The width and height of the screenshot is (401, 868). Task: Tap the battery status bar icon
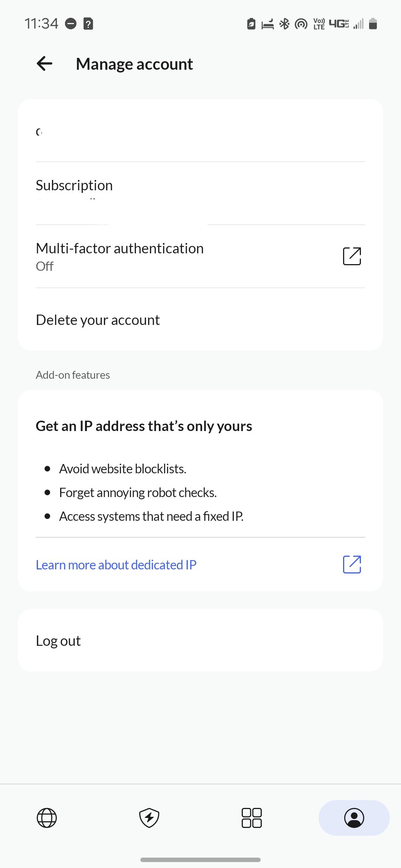pyautogui.click(x=373, y=24)
